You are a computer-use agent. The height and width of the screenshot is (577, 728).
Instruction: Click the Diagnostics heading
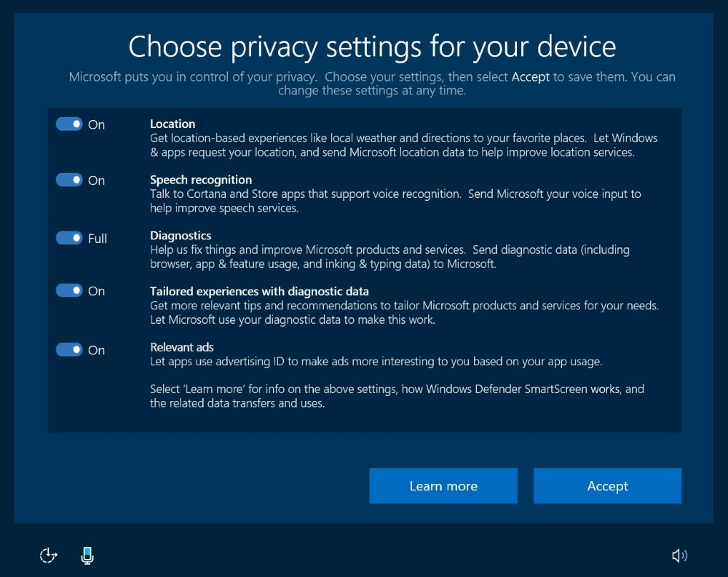(x=181, y=236)
